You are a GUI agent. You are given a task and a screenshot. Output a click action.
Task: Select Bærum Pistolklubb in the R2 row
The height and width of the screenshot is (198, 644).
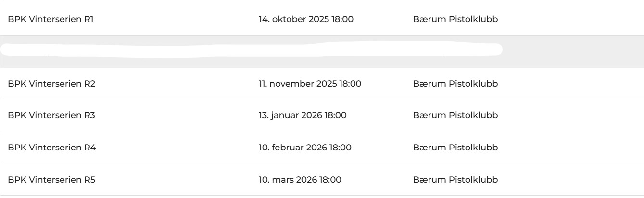pos(455,84)
